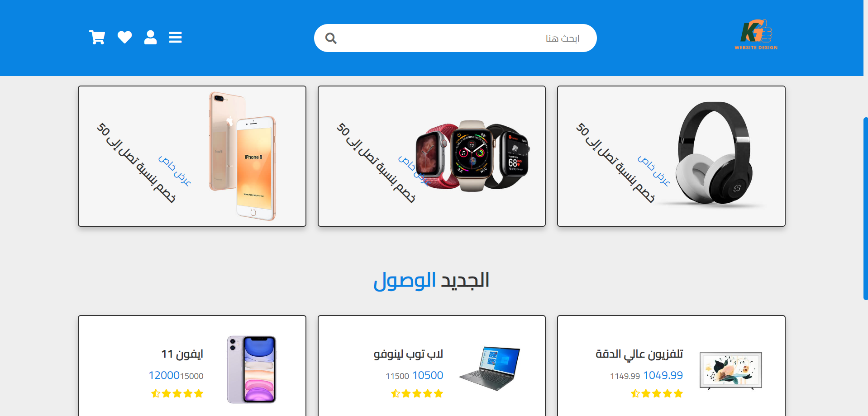
Task: Click the KT Website Design logo
Action: click(x=756, y=34)
